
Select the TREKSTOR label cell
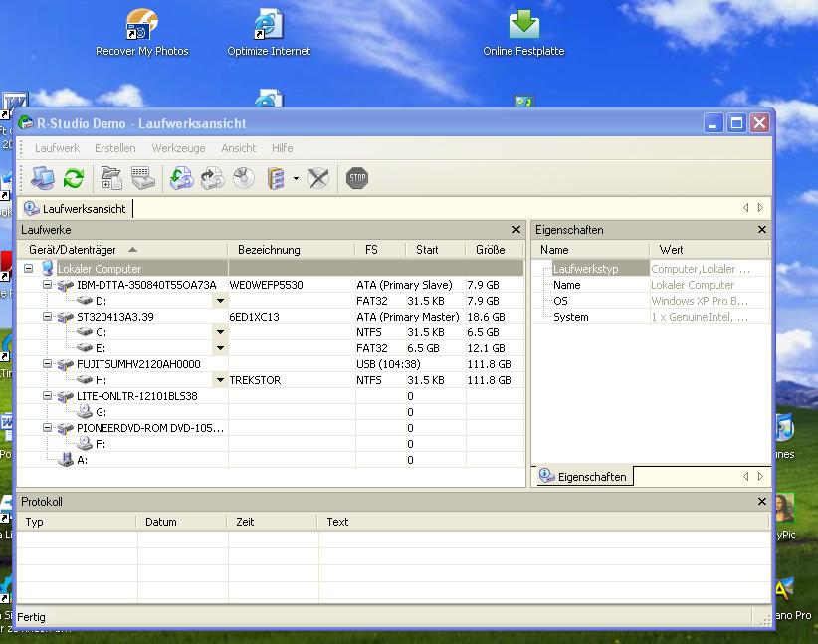pyautogui.click(x=292, y=380)
